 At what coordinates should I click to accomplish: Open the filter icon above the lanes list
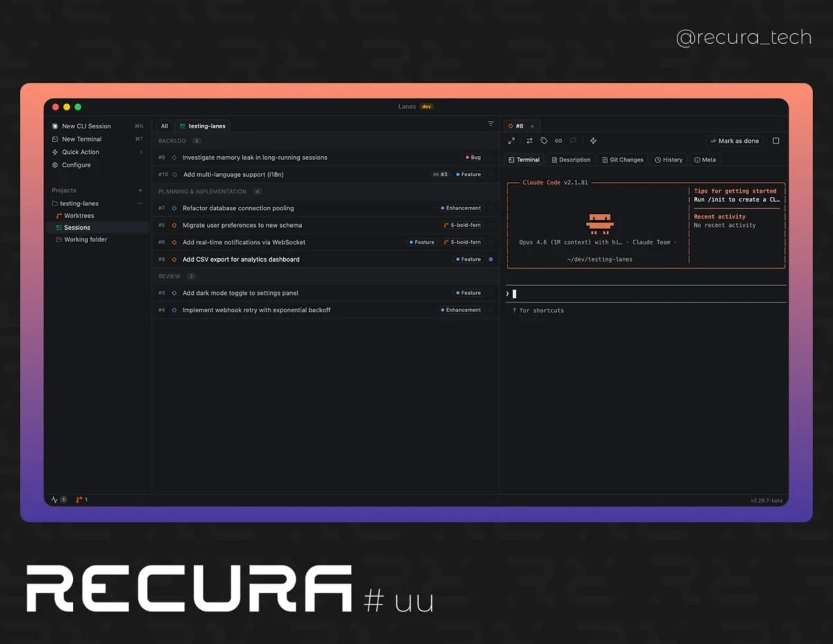[x=491, y=124]
